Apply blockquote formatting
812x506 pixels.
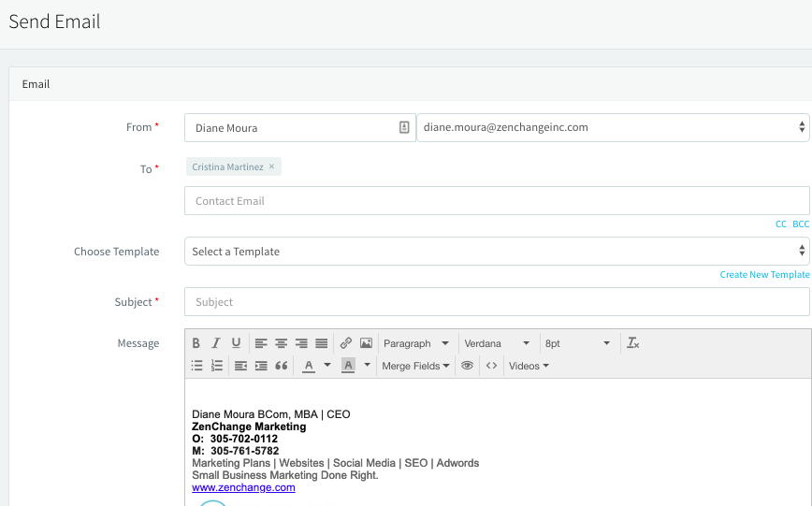(282, 366)
